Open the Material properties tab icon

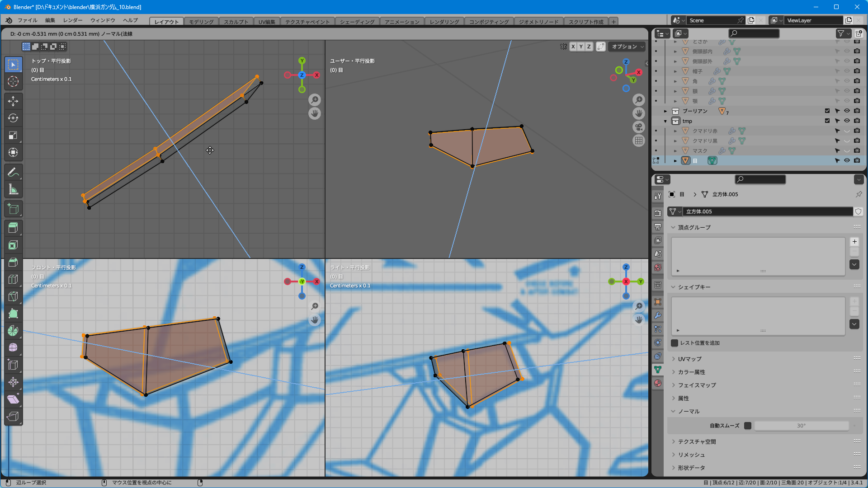[658, 383]
